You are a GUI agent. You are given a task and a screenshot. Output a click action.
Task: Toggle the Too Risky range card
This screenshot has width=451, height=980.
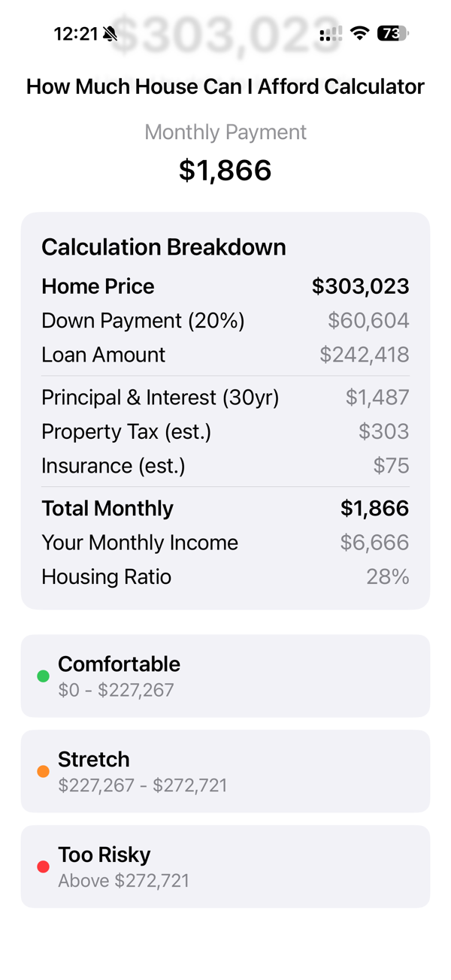[225, 866]
